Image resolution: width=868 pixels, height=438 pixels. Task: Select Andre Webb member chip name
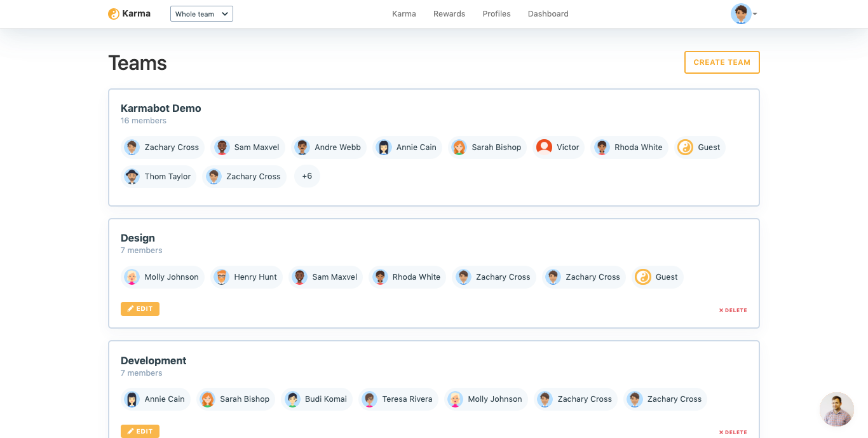click(x=337, y=147)
